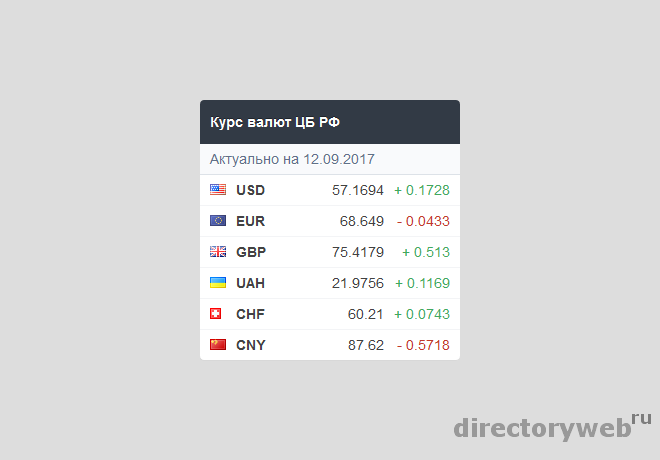The image size is (660, 460).
Task: Click the USA flag icon
Action: pos(218,189)
